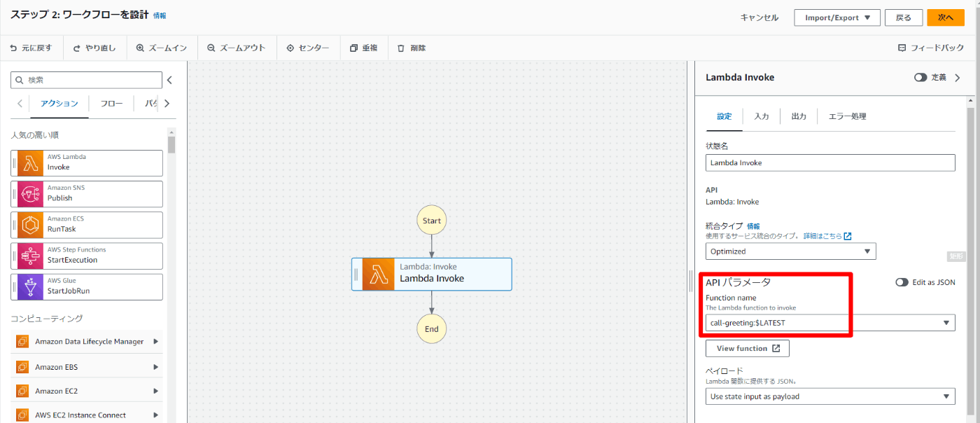Click the コンピューティング category heading
Viewport: 980px width, 423px height.
47,319
